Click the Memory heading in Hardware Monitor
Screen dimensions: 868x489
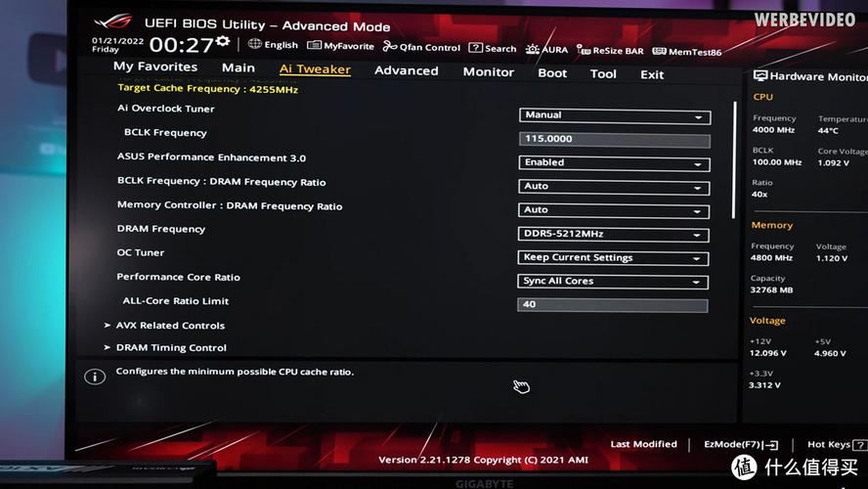coord(771,225)
